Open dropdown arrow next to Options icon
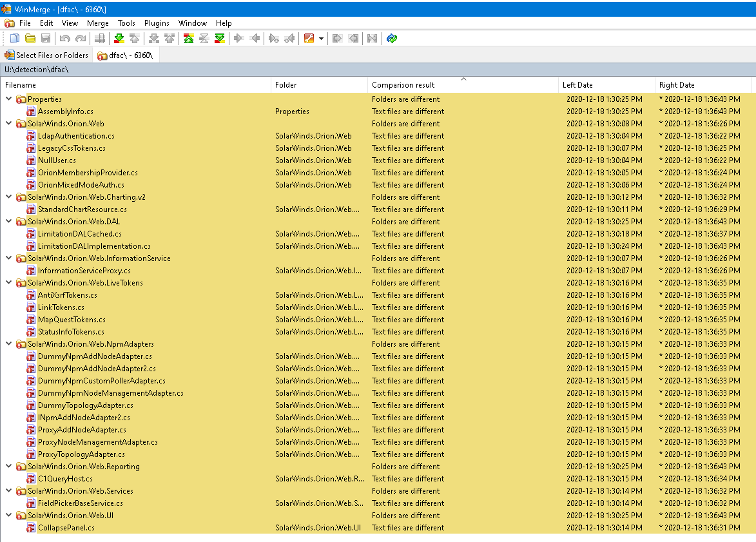756x542 pixels. (x=321, y=39)
